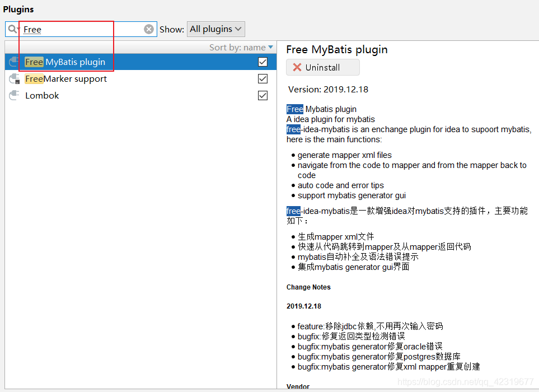Click the FreeMarker support plugin icon
539x392 pixels.
[14, 79]
